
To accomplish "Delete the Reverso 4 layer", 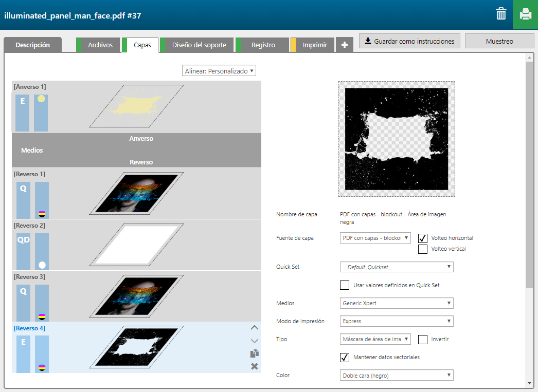I will [x=254, y=366].
